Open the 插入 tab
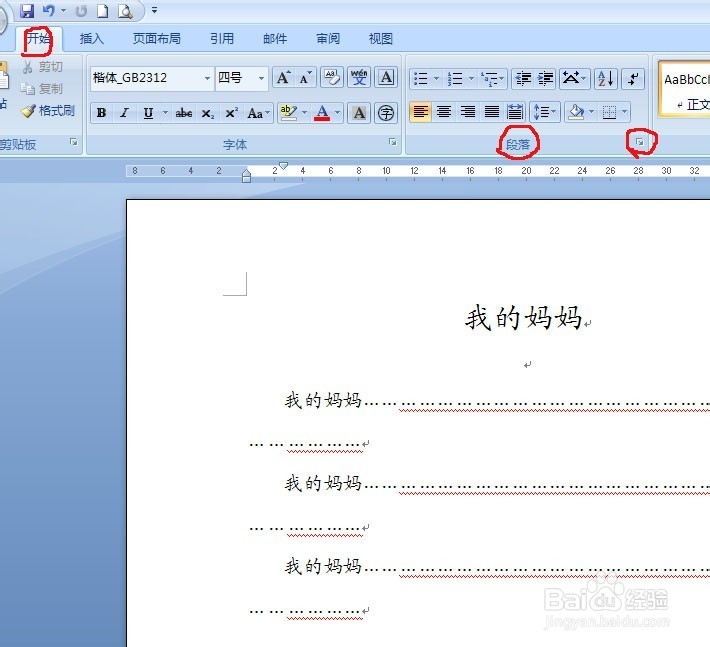This screenshot has width=710, height=647. [x=91, y=39]
